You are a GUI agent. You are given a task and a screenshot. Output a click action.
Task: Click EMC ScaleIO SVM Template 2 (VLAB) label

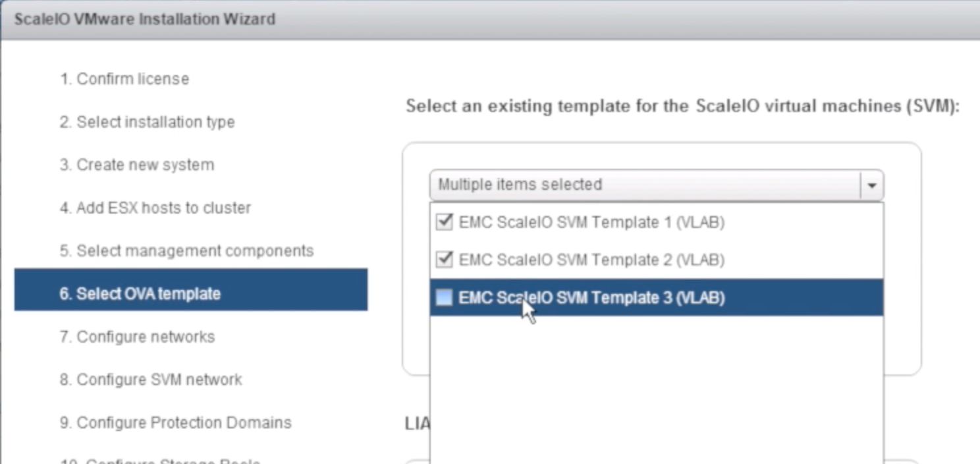pos(591,260)
